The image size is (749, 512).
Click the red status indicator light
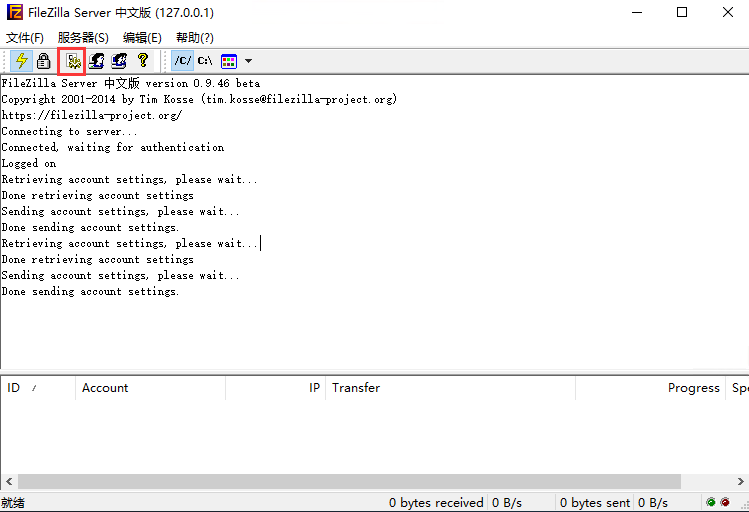pyautogui.click(x=725, y=502)
